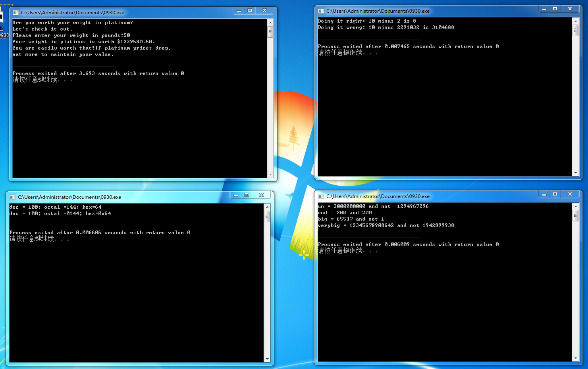Close the platinum weight console window
The image size is (588, 369).
click(x=265, y=11)
